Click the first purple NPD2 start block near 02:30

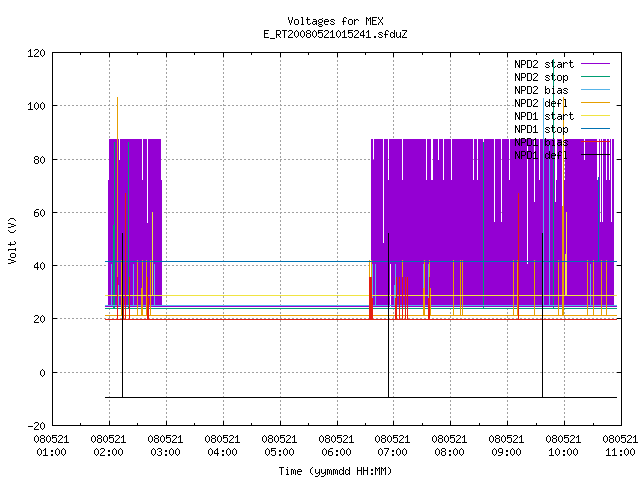tap(135, 222)
